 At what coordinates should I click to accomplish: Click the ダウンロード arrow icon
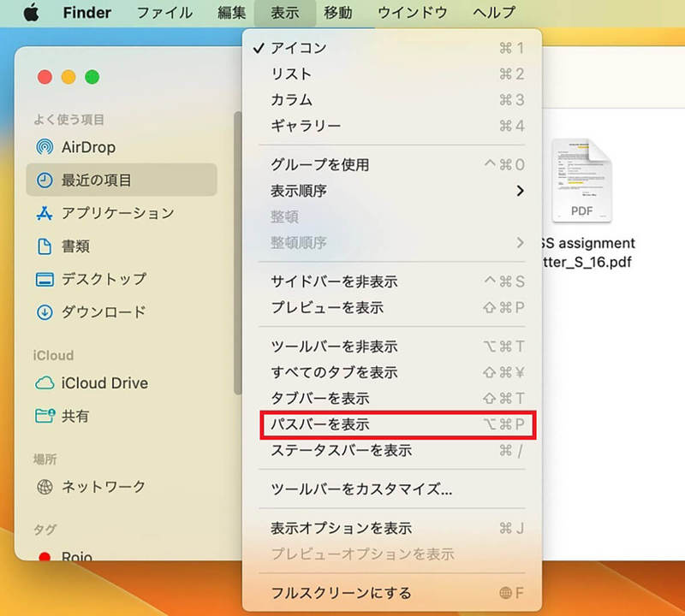[45, 312]
